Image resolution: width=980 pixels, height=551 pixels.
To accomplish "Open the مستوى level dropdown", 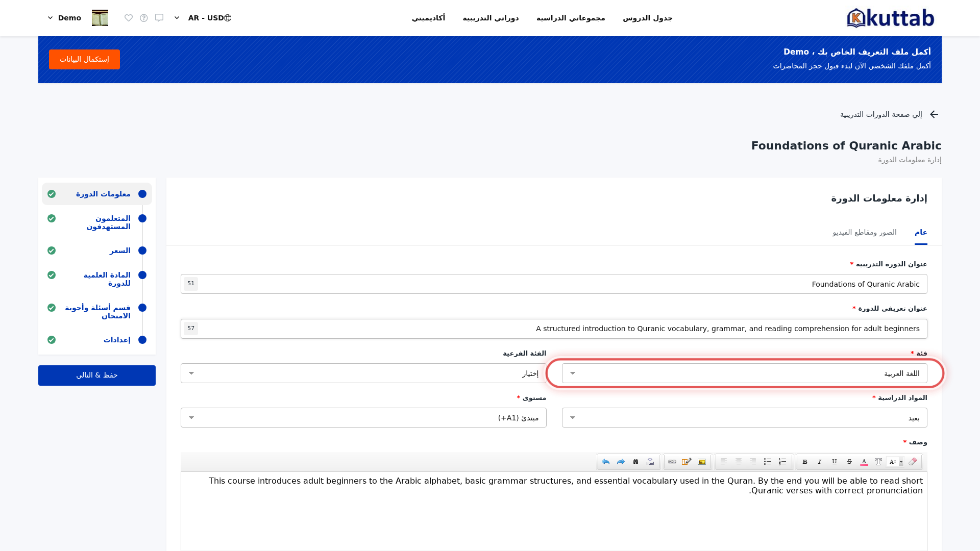I will tap(363, 418).
